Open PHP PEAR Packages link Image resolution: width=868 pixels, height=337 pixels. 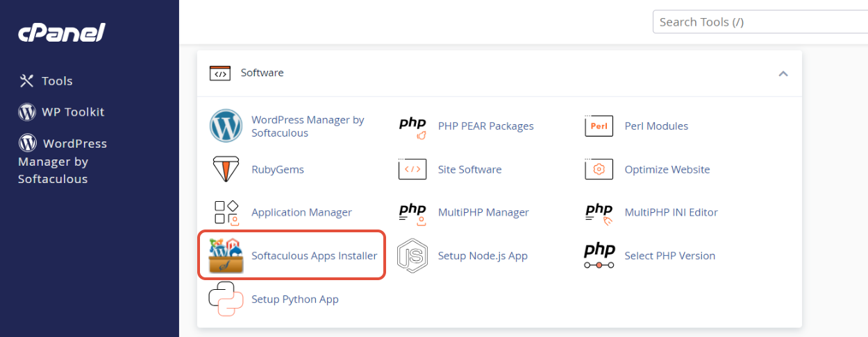(485, 126)
